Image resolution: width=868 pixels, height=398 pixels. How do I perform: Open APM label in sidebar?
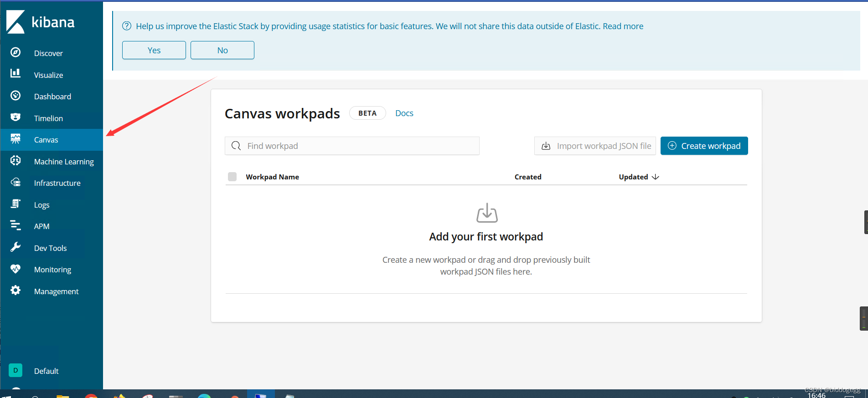(x=41, y=226)
